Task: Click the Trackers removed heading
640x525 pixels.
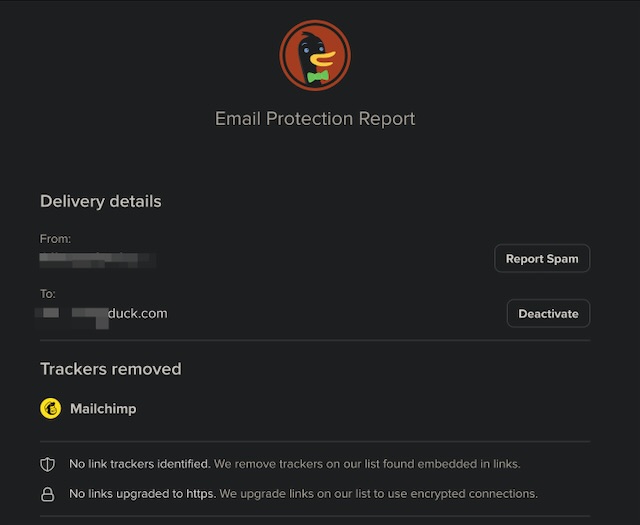Action: click(x=110, y=369)
